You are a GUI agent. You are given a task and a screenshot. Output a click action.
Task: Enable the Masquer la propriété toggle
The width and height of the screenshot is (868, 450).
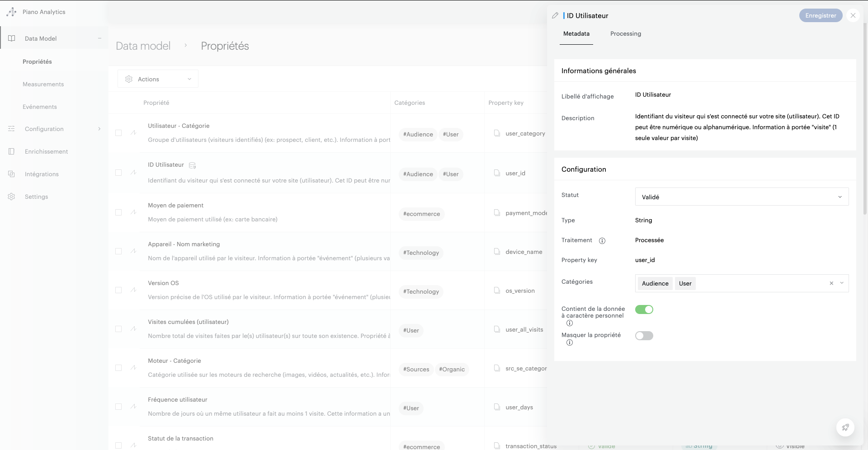[644, 336]
